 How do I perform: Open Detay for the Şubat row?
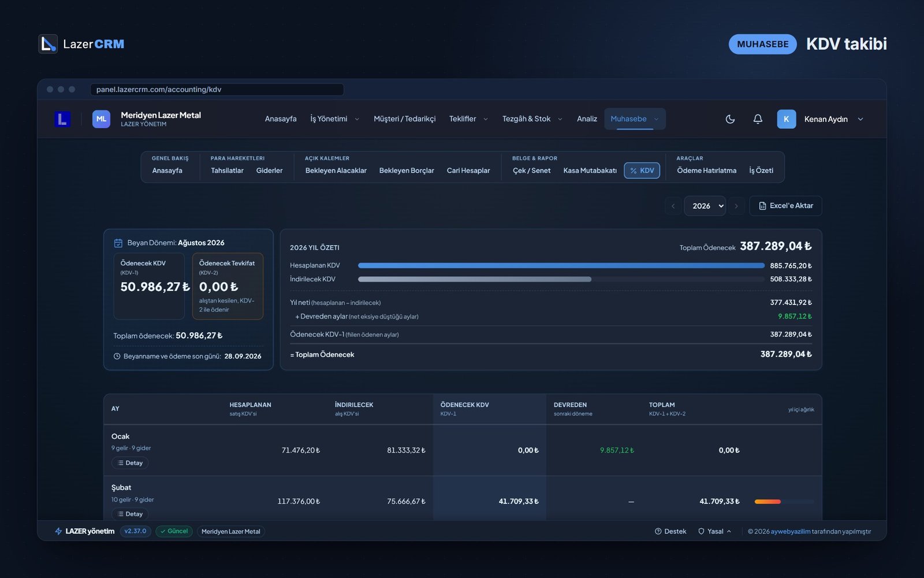click(130, 514)
